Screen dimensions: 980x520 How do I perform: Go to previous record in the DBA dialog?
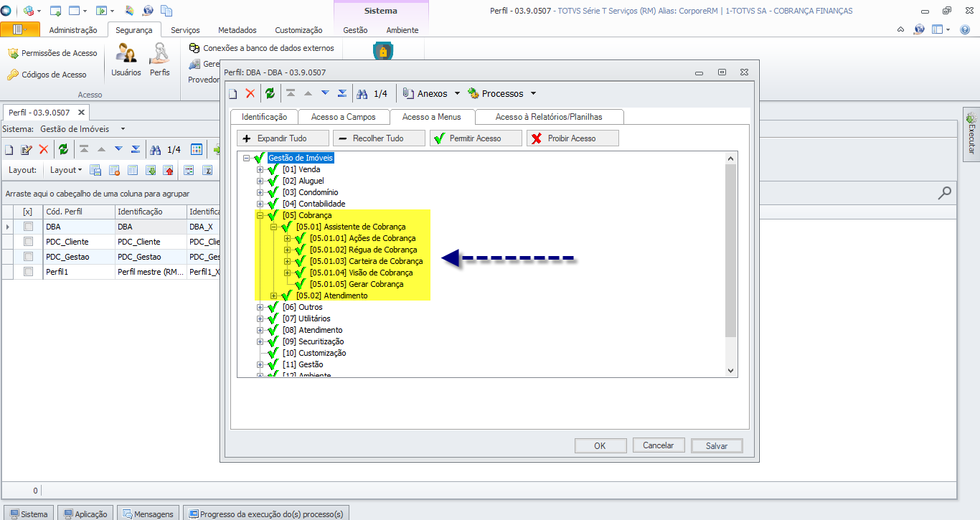click(308, 93)
